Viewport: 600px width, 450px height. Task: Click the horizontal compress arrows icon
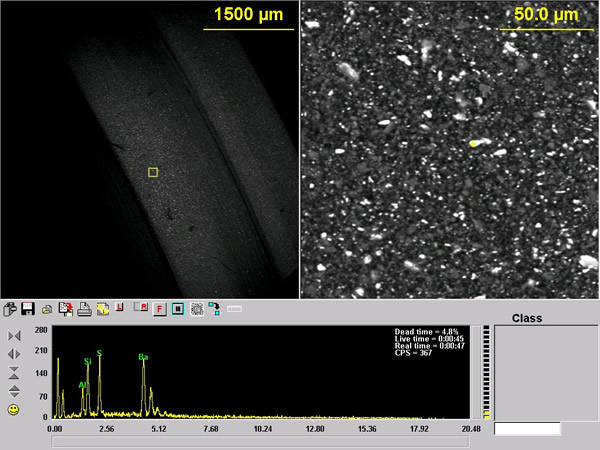14,336
